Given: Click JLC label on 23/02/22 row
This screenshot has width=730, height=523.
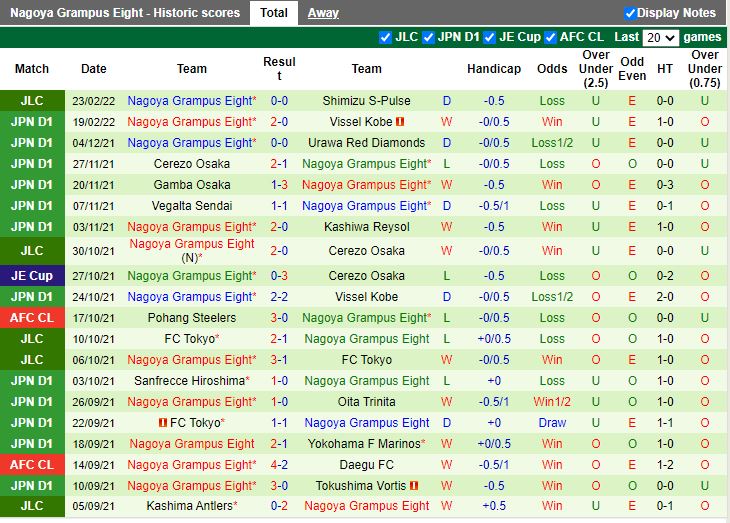Looking at the screenshot, I should click(32, 101).
